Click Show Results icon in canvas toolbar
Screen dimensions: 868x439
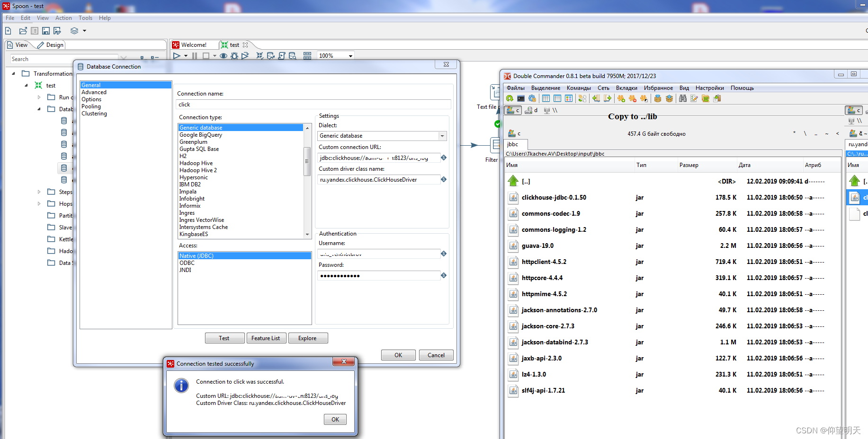pos(307,56)
